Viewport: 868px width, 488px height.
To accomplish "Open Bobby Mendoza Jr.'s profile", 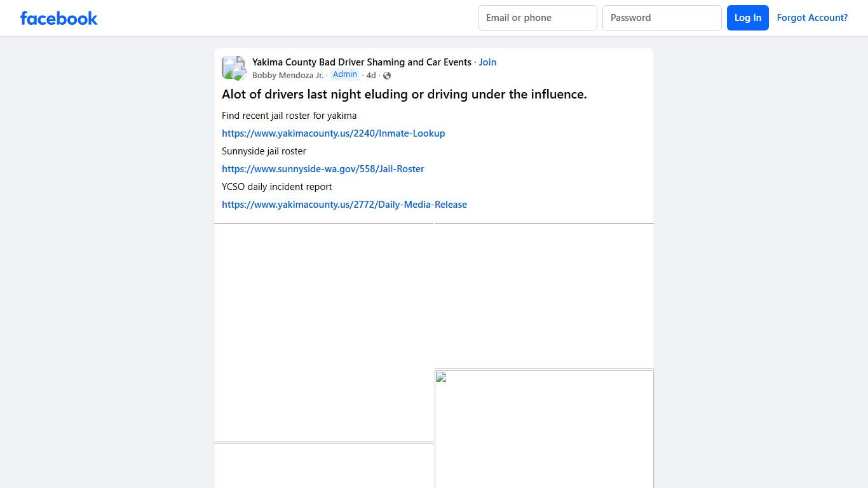I will coord(288,76).
